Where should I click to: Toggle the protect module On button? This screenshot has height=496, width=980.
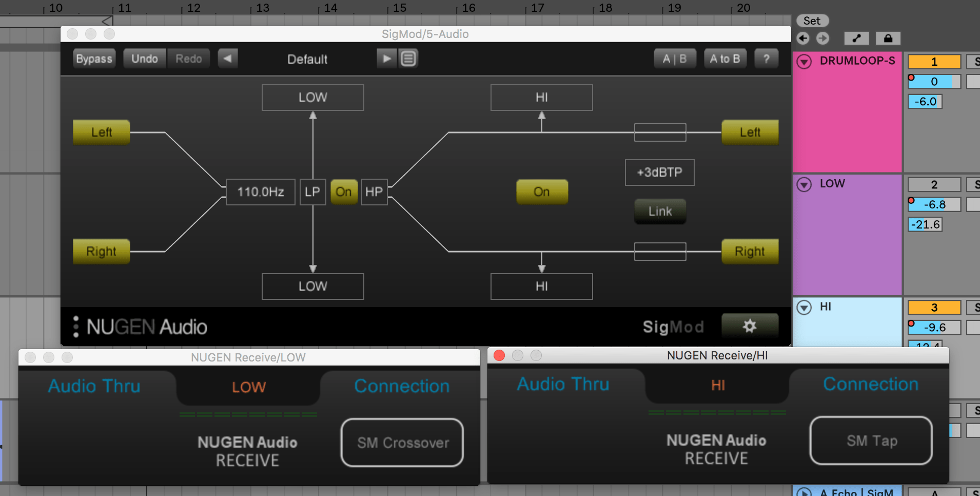pos(542,192)
